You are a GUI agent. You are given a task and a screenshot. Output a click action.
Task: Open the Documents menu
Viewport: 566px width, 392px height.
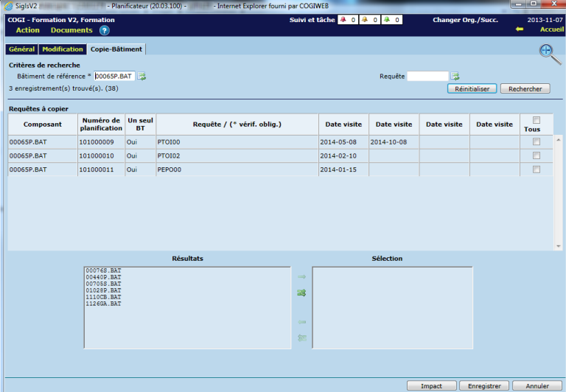71,30
